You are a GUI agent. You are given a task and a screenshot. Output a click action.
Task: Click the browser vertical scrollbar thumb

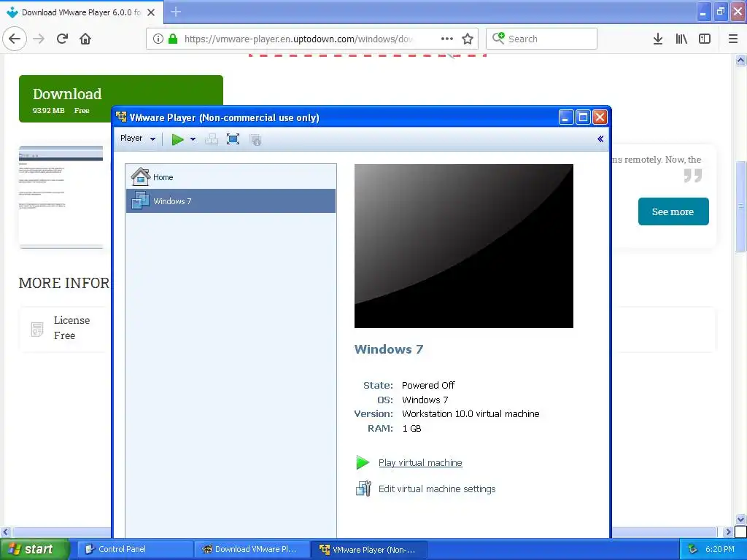(x=740, y=206)
